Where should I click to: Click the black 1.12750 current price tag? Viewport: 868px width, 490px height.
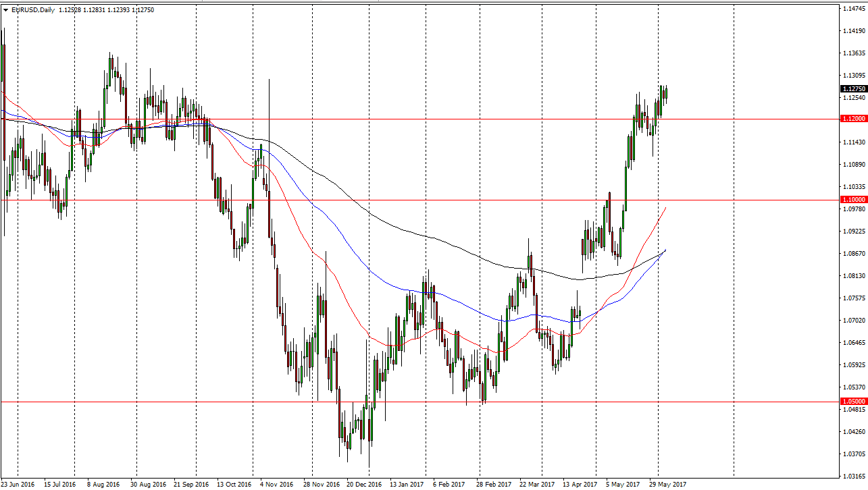pos(852,87)
